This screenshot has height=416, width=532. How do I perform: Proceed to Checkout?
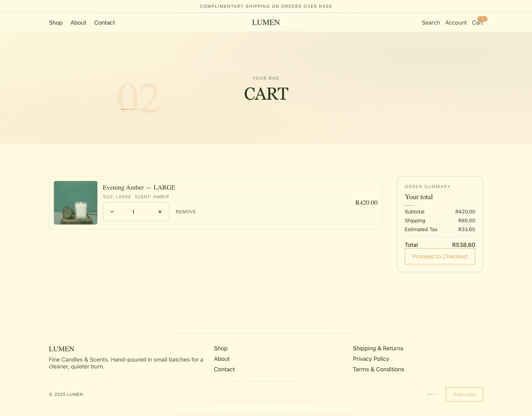(x=440, y=256)
